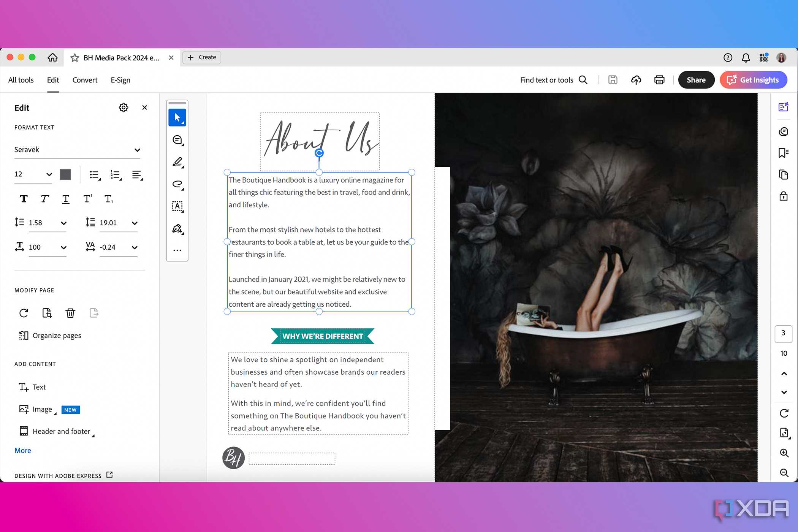Open Design with Adobe Express link

coord(63,475)
